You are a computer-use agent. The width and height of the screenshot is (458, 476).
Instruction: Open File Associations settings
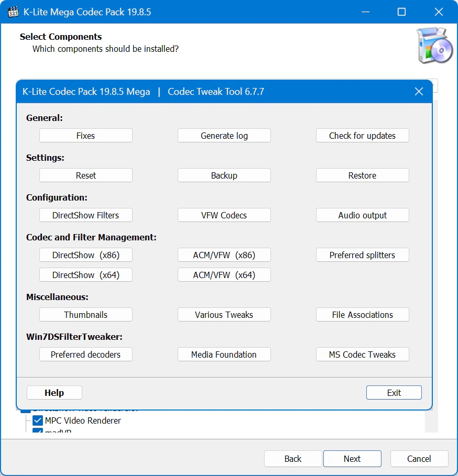[362, 315]
